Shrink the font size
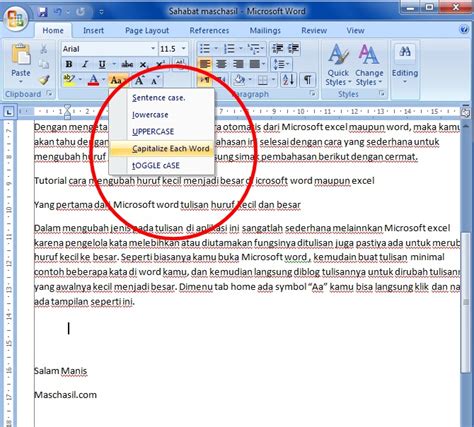The width and height of the screenshot is (474, 427). point(155,80)
